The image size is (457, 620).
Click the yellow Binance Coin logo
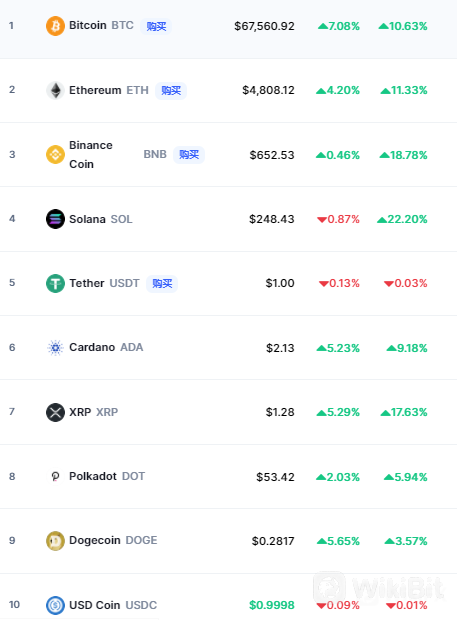[55, 155]
